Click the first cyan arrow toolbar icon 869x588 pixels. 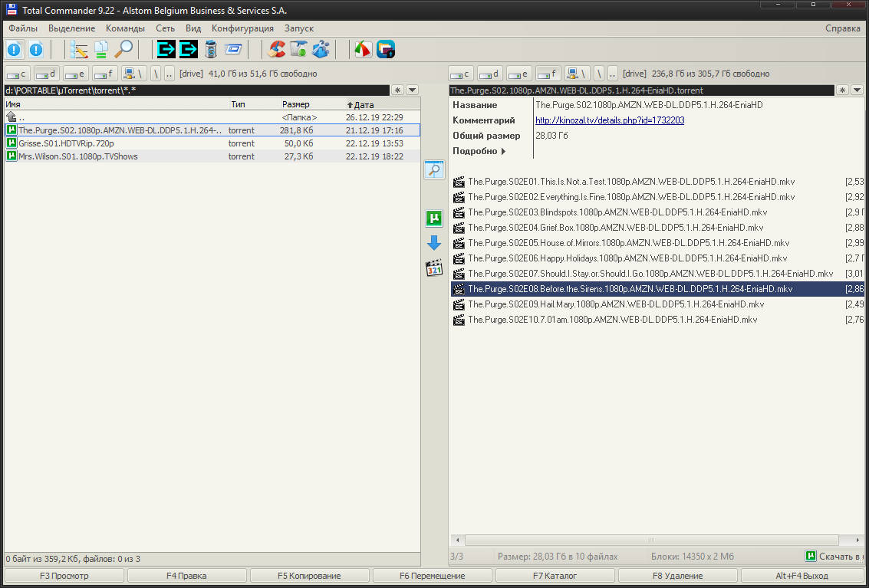coord(166,50)
